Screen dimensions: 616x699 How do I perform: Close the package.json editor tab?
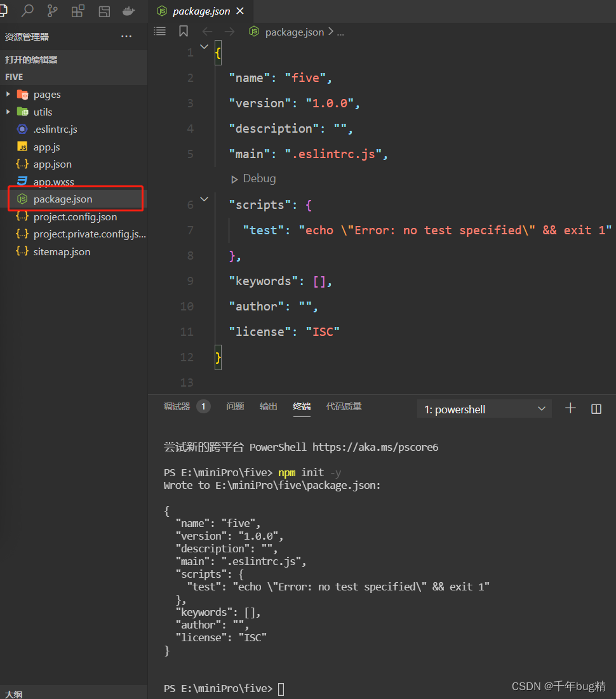[240, 11]
